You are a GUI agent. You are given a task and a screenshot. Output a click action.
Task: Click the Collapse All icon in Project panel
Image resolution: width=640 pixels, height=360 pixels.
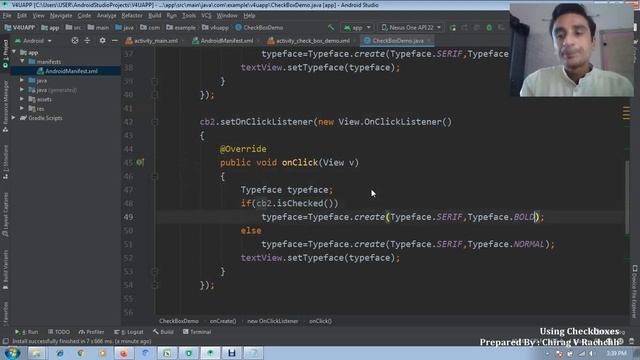(87, 40)
